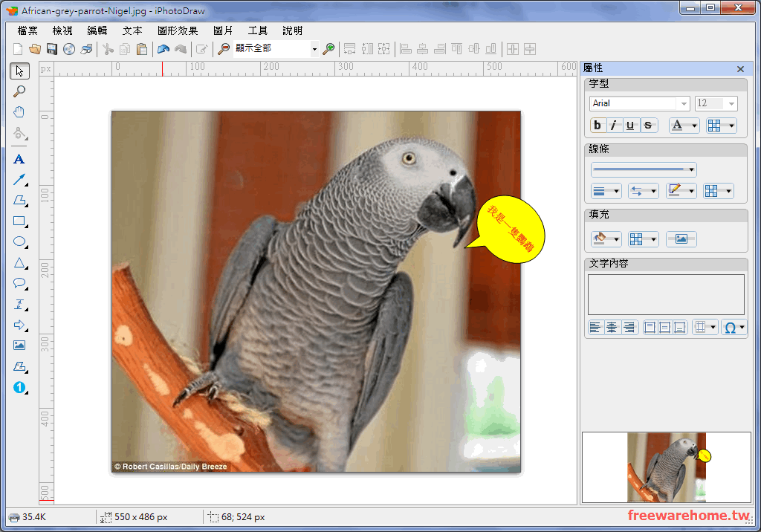Open the line color pencil picker
Image resolution: width=761 pixels, height=532 pixels.
[681, 191]
